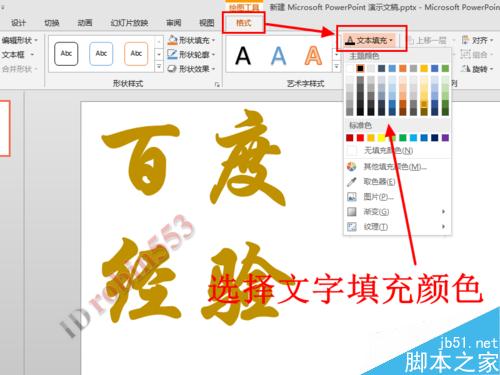Image resolution: width=500 pixels, height=375 pixels.
Task: Click the 形状填充 paint bucket icon
Action: [x=172, y=40]
